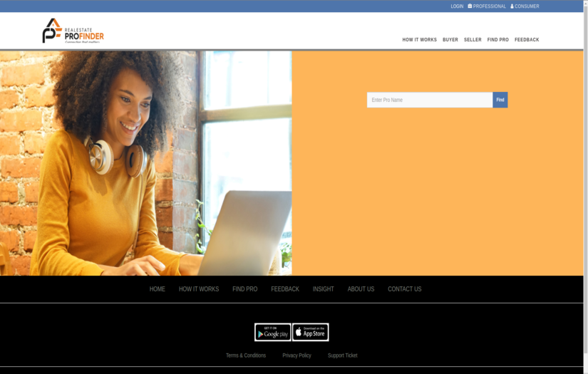Open How It Works footer link

click(199, 289)
